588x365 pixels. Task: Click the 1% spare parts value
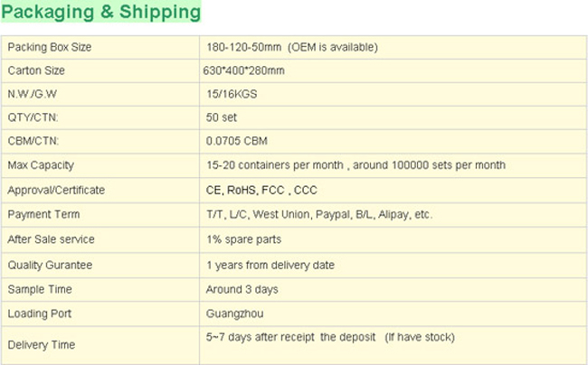coord(243,239)
